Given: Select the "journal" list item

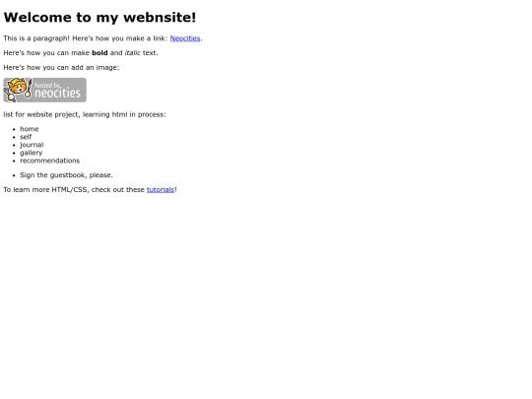Looking at the screenshot, I should click(32, 145).
